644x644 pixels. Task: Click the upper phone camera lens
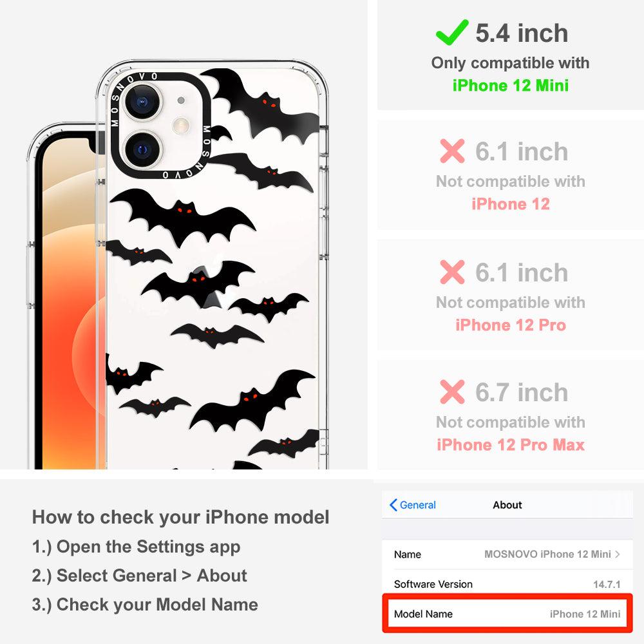coord(142,102)
